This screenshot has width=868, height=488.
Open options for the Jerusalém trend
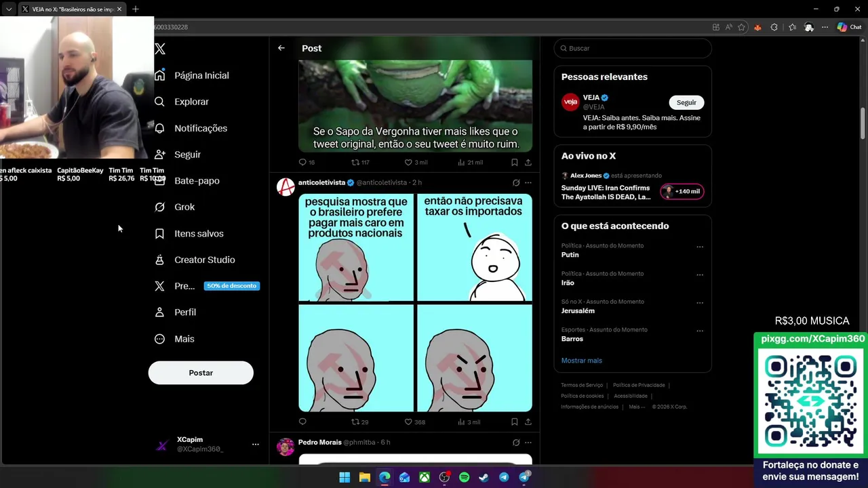point(700,302)
